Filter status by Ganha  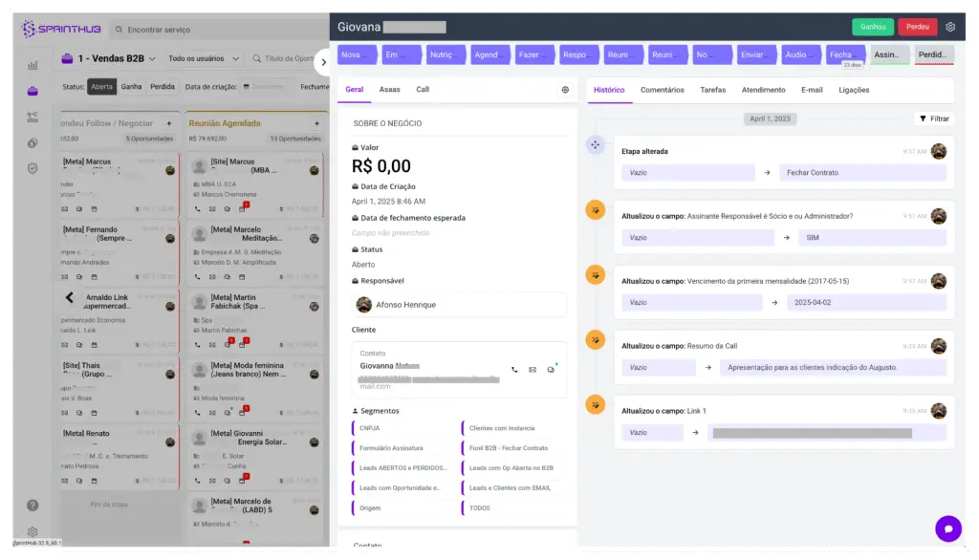tap(131, 87)
